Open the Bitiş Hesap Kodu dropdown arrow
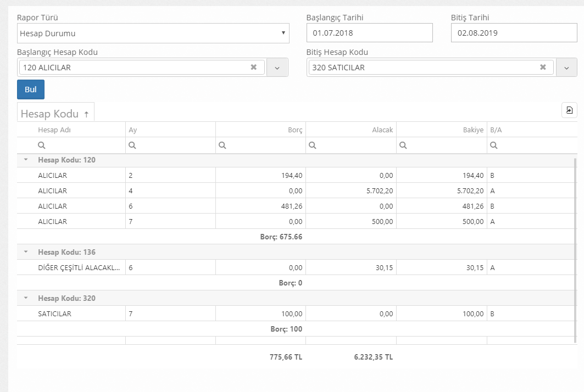Viewport: 584px width, 392px height. pos(566,68)
